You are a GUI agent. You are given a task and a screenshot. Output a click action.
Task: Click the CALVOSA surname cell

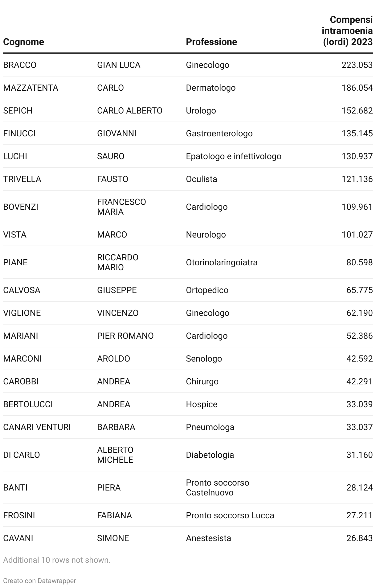(22, 290)
